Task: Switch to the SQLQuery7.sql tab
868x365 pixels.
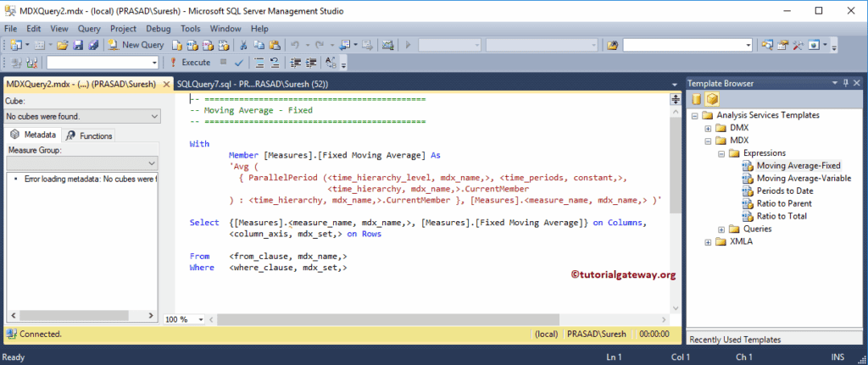Action: tap(253, 84)
